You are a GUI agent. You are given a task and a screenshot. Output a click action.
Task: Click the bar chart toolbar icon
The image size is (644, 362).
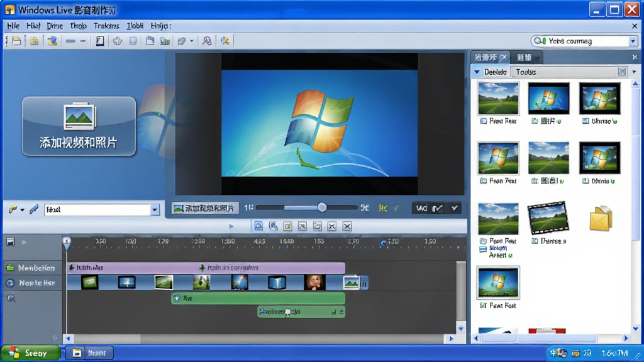pos(165,41)
